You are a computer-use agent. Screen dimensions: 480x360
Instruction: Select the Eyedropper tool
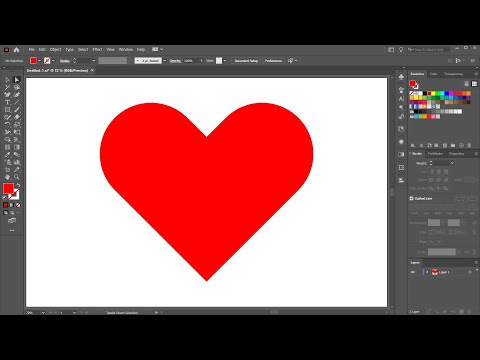click(7, 155)
